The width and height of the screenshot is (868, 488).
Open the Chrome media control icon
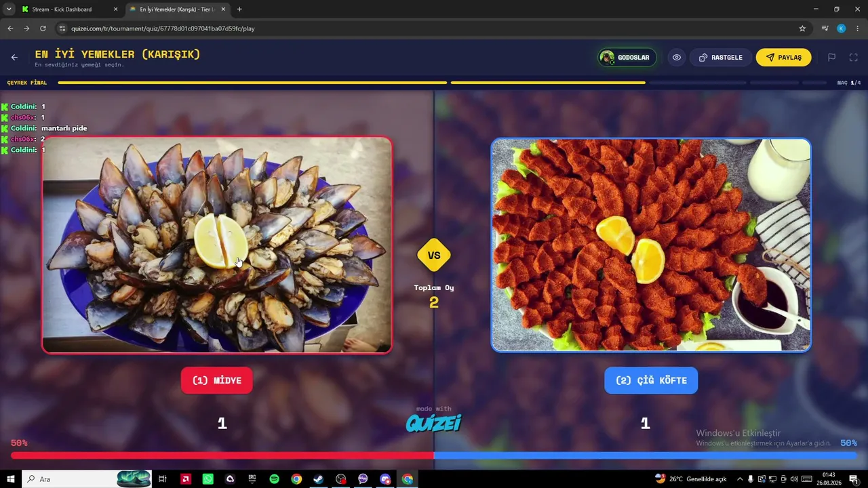[825, 28]
